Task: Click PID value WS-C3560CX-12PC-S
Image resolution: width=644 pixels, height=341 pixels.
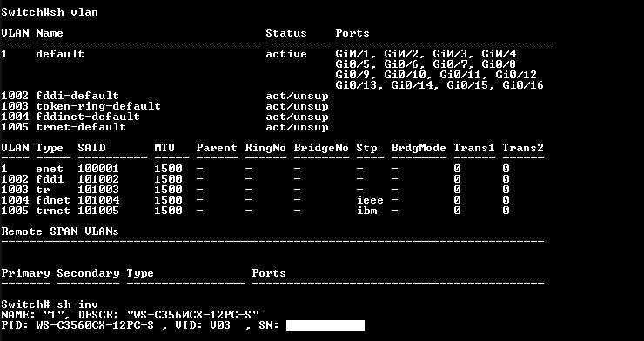Action: click(95, 325)
